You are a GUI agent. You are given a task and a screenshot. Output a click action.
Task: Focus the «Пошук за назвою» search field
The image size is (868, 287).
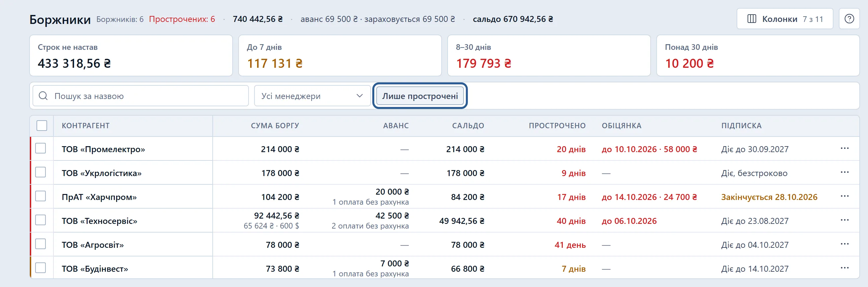(140, 96)
